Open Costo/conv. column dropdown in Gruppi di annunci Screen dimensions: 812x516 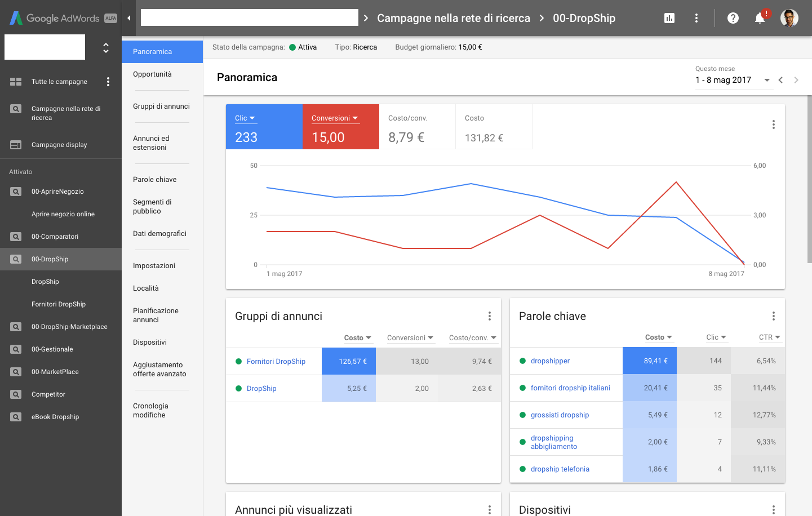tap(473, 338)
